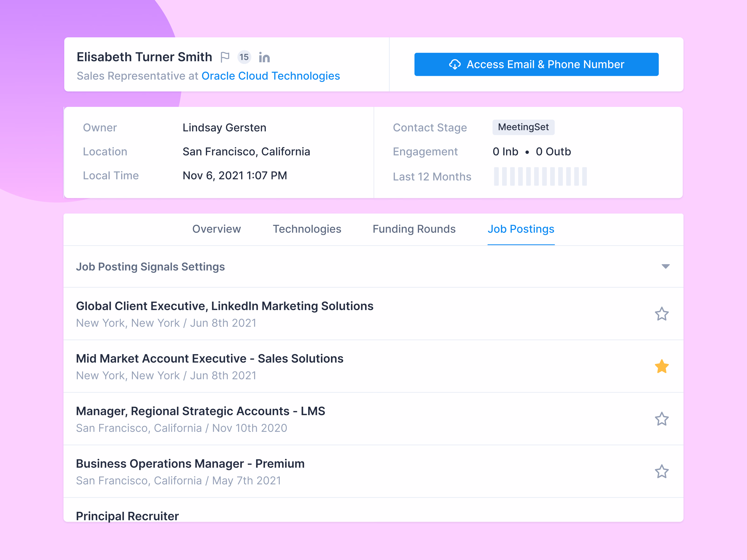Click the name Elisabeth Turner Smith

pyautogui.click(x=144, y=57)
